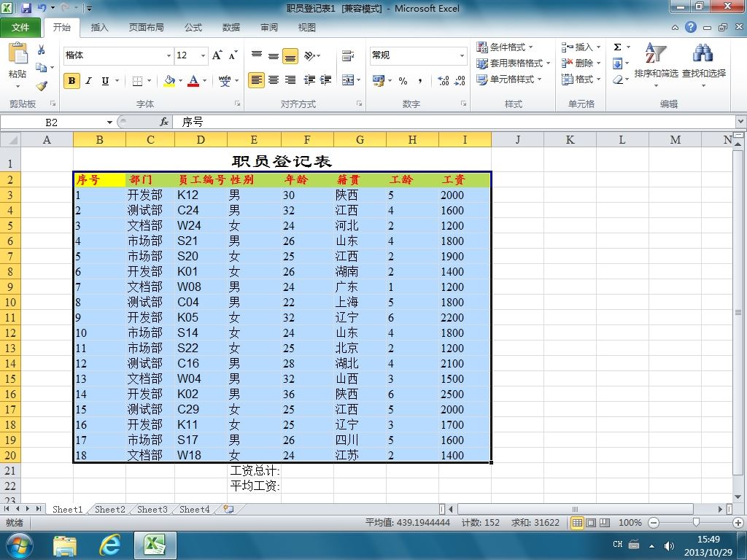Open the font size dropdown

click(x=203, y=55)
